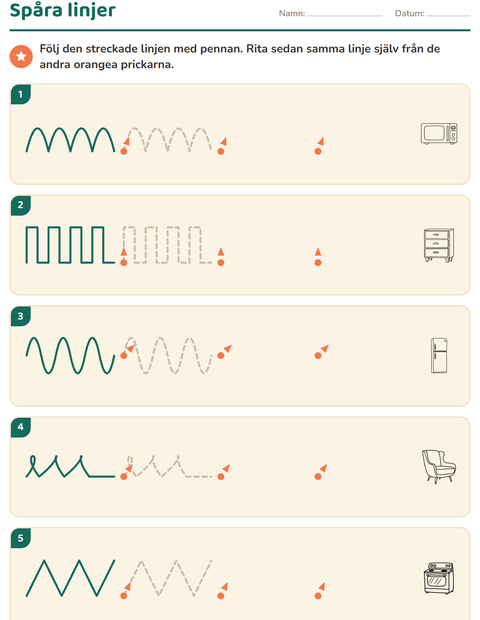Screen dimensions: 480x620
Task: Click the orange star icon beside instructions
Action: [21, 56]
